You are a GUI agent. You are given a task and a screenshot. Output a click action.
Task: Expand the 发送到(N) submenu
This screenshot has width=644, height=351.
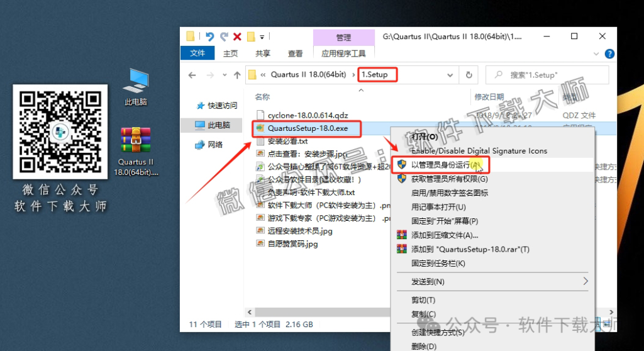point(492,282)
